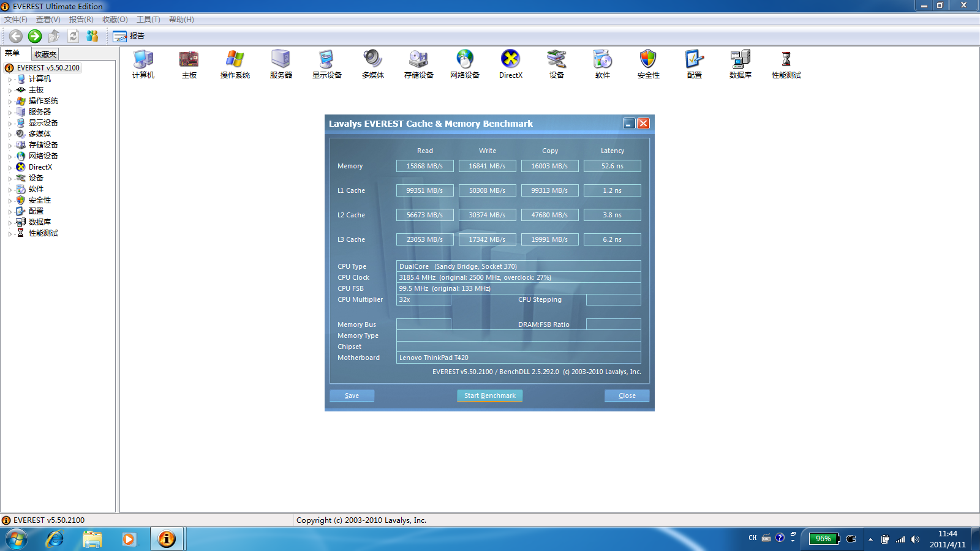Expand the 操作系统 tree node
Image resolution: width=980 pixels, height=551 pixels.
pos(10,102)
